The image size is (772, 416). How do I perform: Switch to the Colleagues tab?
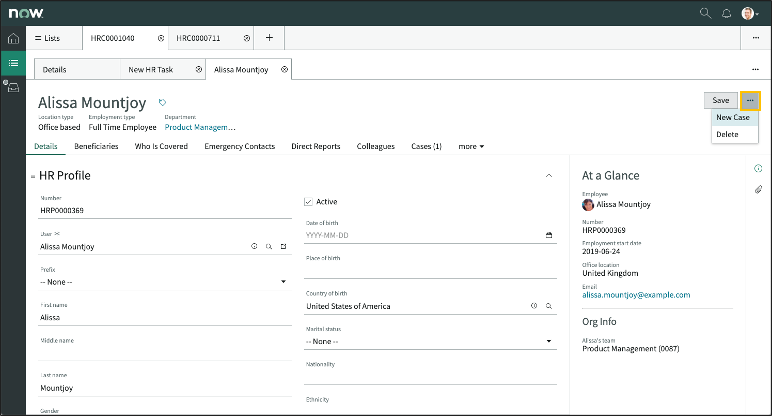(x=376, y=146)
